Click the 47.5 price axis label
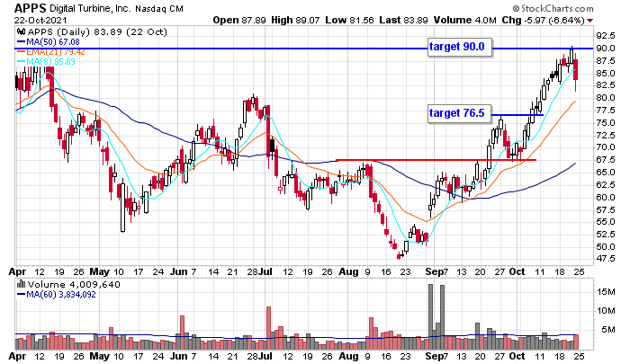630x364 pixels. (606, 259)
